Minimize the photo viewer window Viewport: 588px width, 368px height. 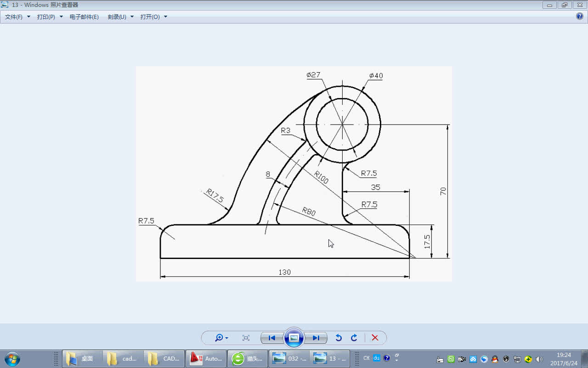(549, 5)
